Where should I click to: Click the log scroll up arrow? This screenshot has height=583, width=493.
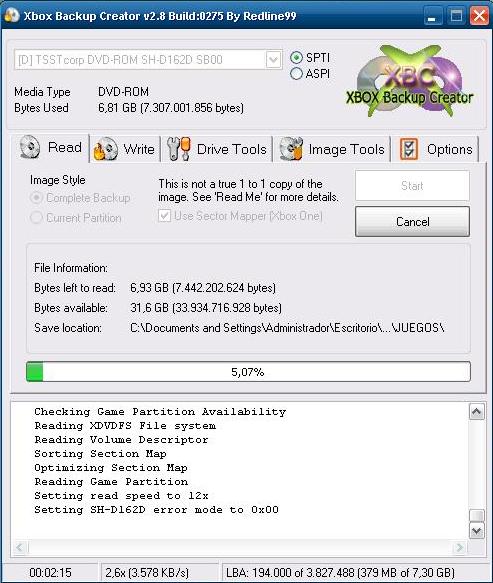point(477,412)
